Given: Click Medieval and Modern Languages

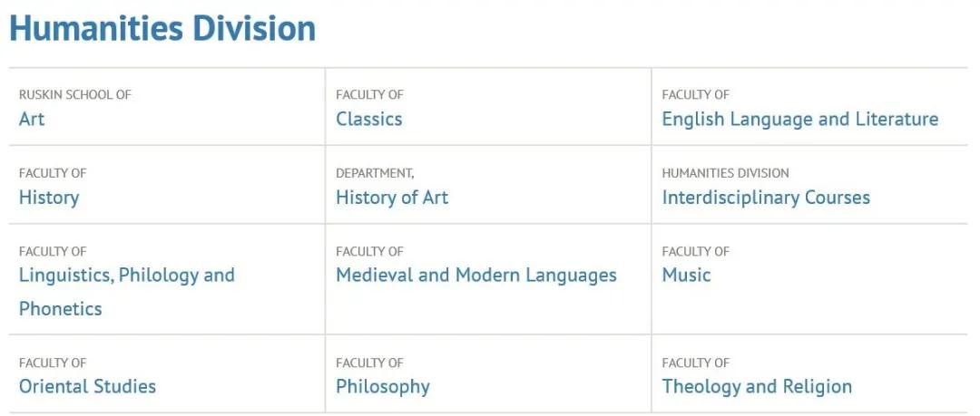Looking at the screenshot, I should (475, 276).
